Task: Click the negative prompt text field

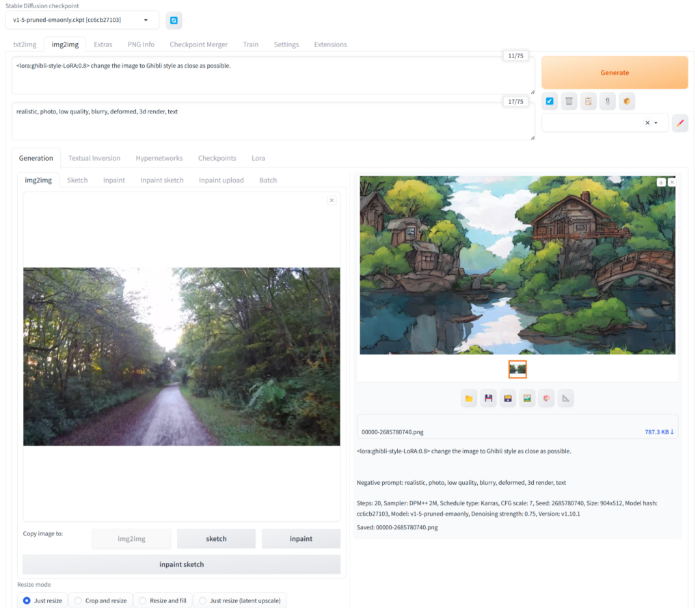Action: point(272,121)
